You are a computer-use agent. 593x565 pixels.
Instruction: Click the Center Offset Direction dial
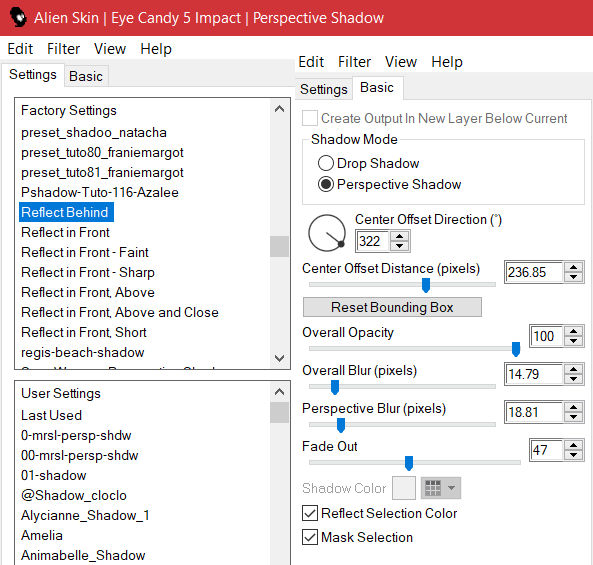327,233
